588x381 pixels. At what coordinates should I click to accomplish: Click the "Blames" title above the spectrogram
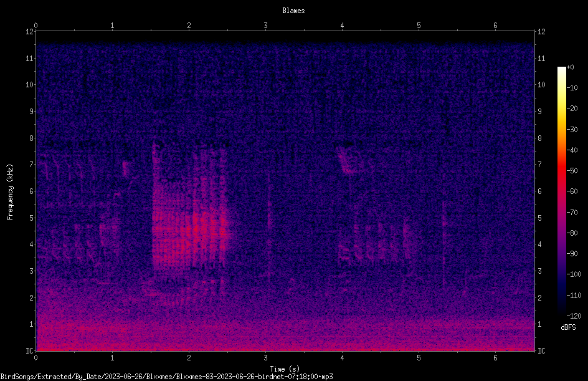[x=293, y=11]
